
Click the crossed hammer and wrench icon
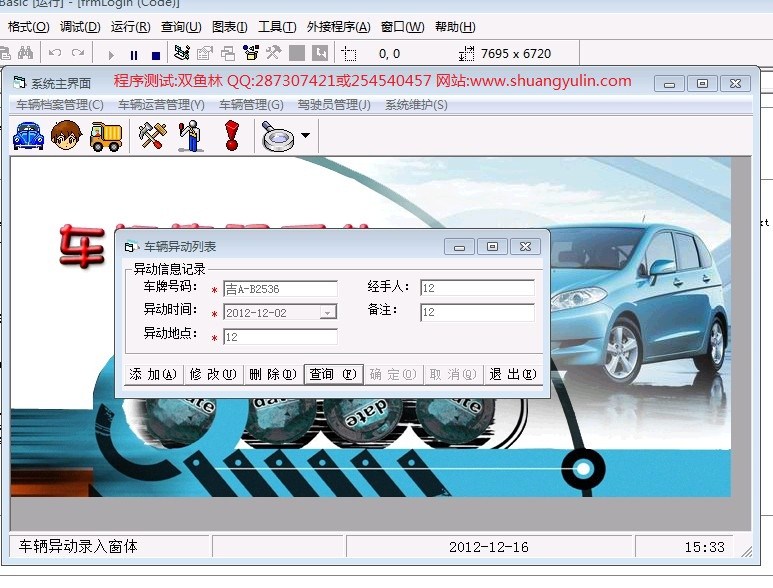pos(152,135)
